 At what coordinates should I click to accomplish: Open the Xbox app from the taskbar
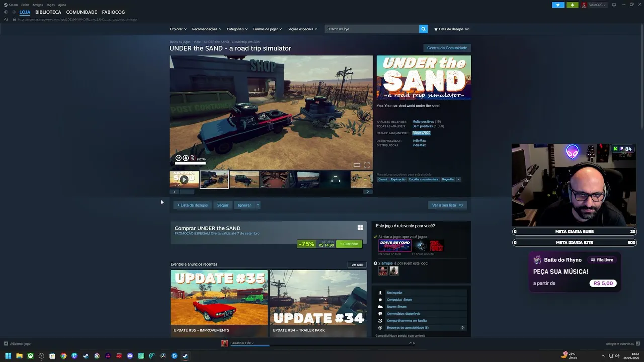pos(30,356)
